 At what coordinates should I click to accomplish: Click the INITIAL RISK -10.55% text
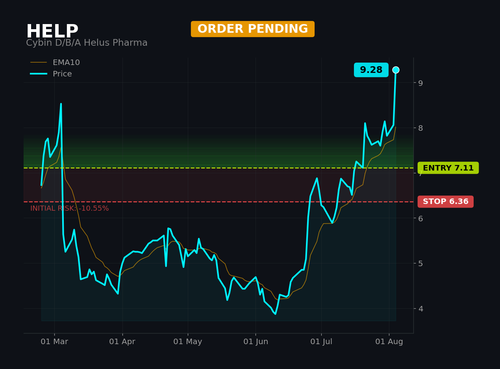pyautogui.click(x=69, y=209)
